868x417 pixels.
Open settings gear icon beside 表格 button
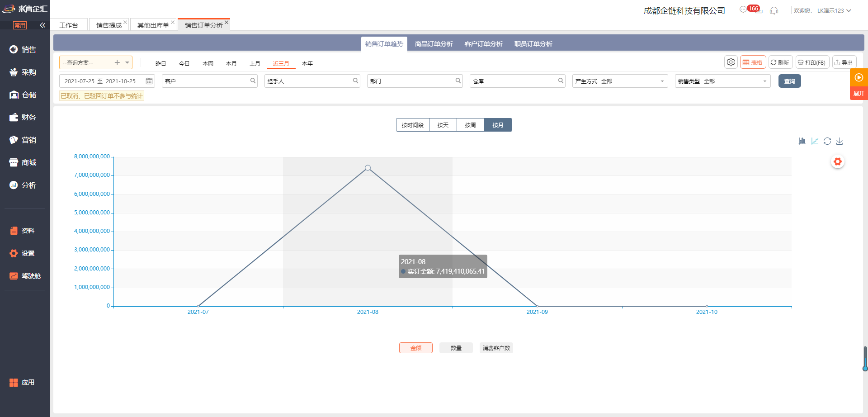click(731, 62)
